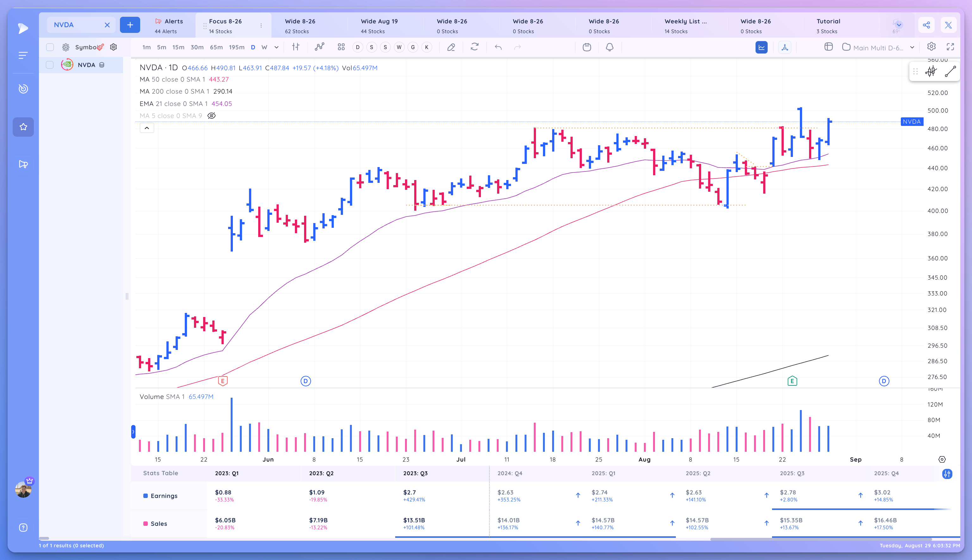Open the star watchlists sidebar icon
Viewport: 972px width, 560px height.
tap(23, 127)
